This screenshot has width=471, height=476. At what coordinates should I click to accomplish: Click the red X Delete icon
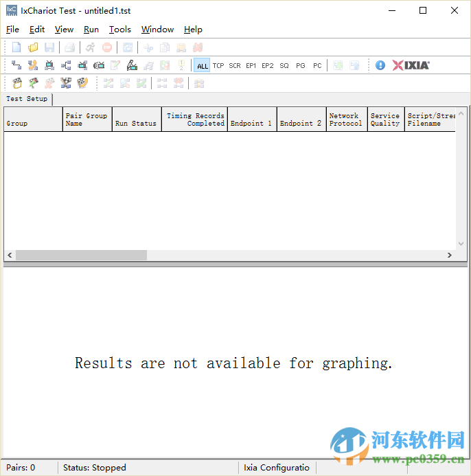(198, 47)
